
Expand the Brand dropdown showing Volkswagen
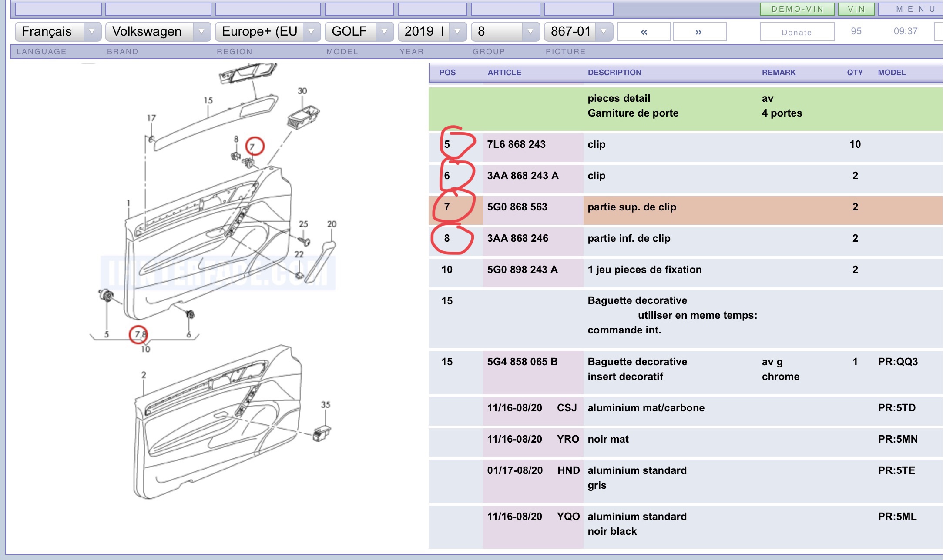point(158,32)
